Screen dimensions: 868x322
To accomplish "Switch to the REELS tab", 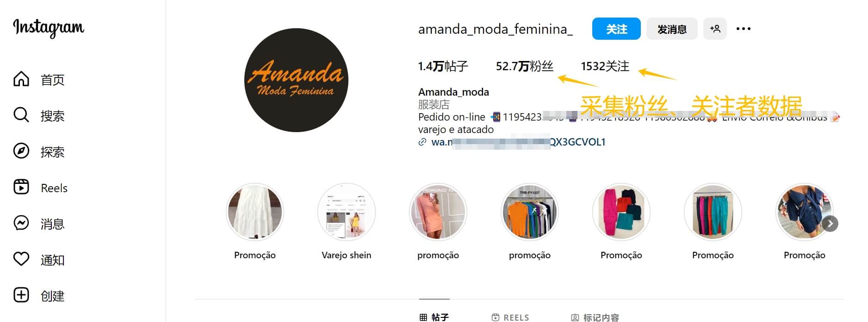I will click(x=510, y=317).
